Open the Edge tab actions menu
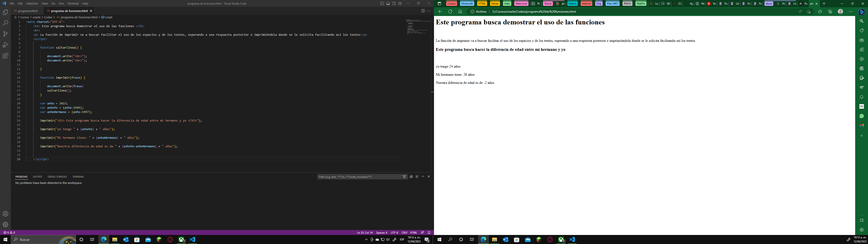Image resolution: width=868 pixels, height=244 pixels. (x=439, y=4)
